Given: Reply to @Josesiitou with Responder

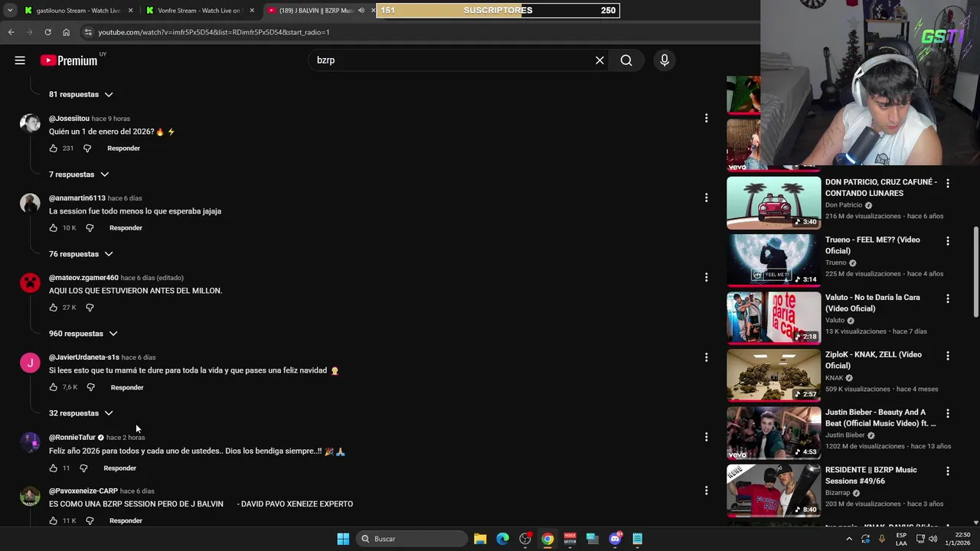Looking at the screenshot, I should point(123,148).
